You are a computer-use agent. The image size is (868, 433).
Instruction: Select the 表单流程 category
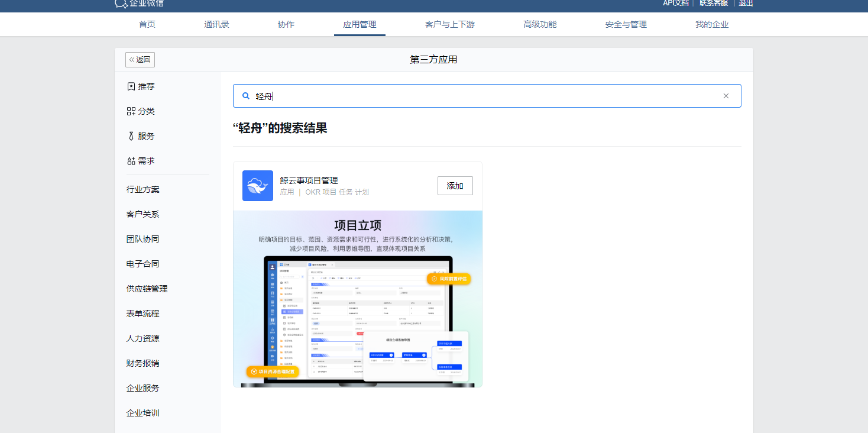tap(143, 314)
